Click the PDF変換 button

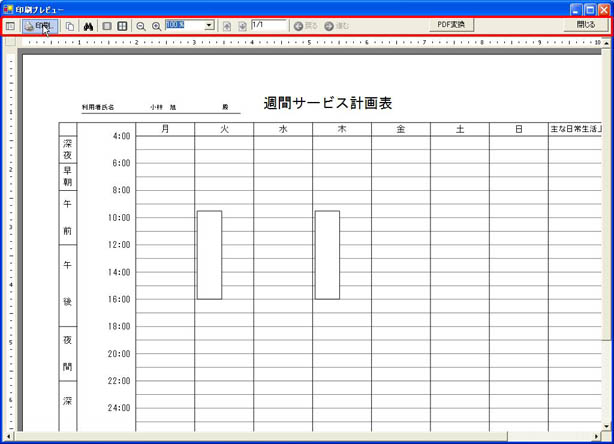tap(451, 25)
